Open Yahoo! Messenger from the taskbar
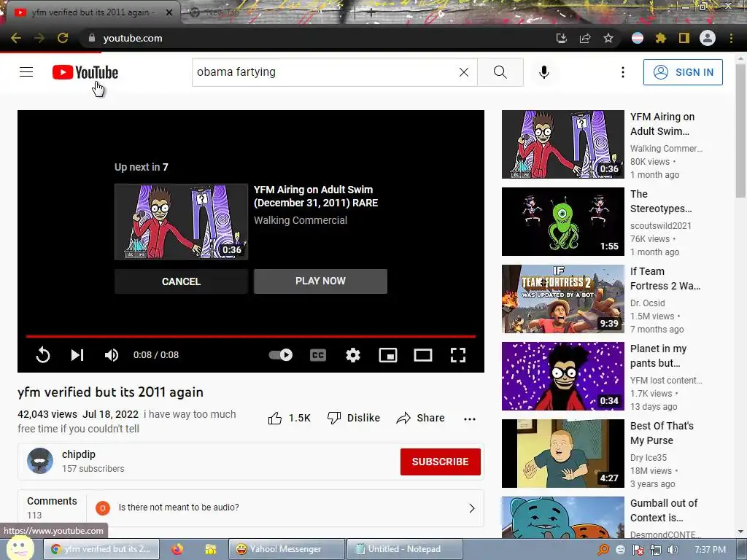The image size is (747, 560). tap(286, 549)
